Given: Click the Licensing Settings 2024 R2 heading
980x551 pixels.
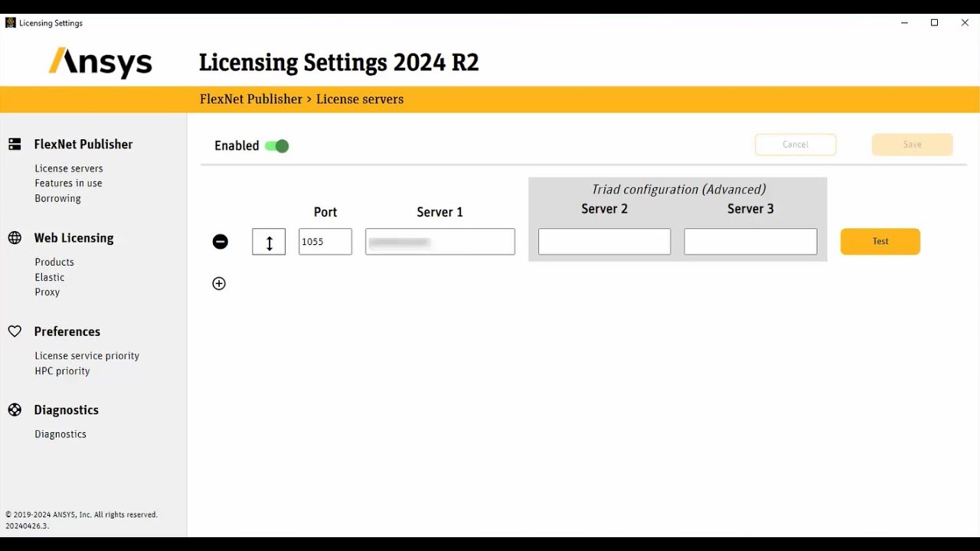Looking at the screenshot, I should pyautogui.click(x=339, y=63).
